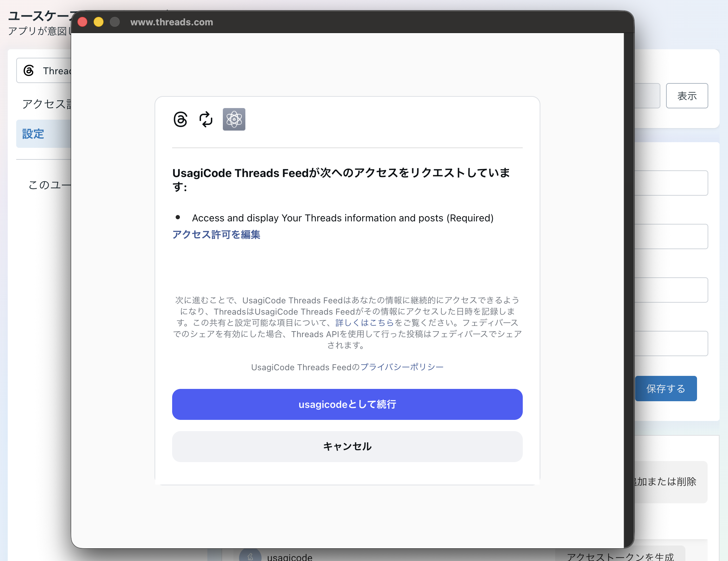Image resolution: width=728 pixels, height=561 pixels.
Task: Open 詳しくはこちら link
Action: 364,323
